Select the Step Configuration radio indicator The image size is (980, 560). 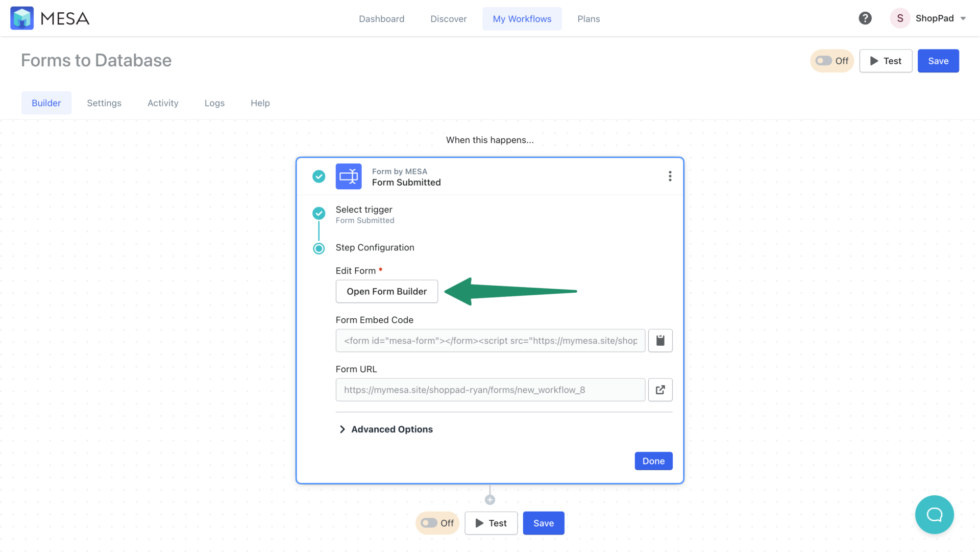[x=318, y=248]
